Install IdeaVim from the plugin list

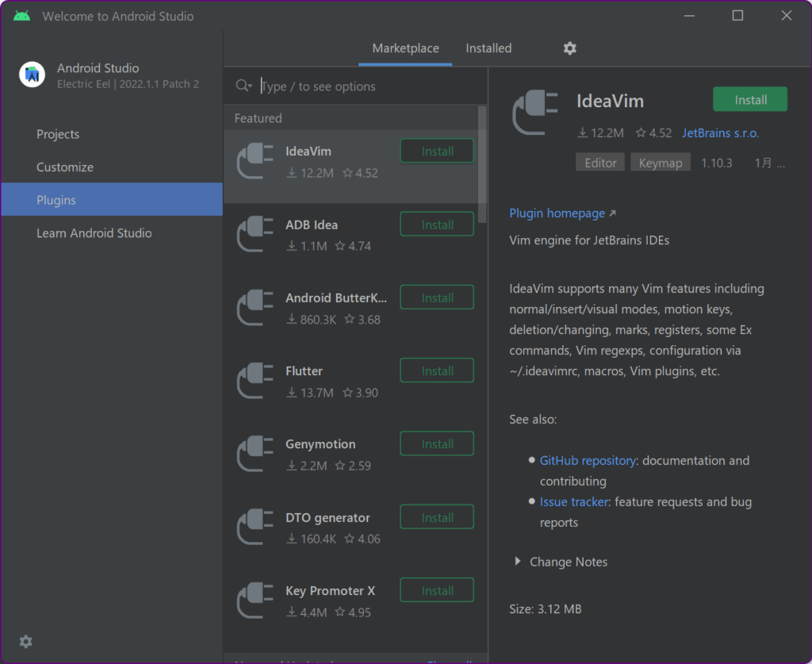(437, 152)
